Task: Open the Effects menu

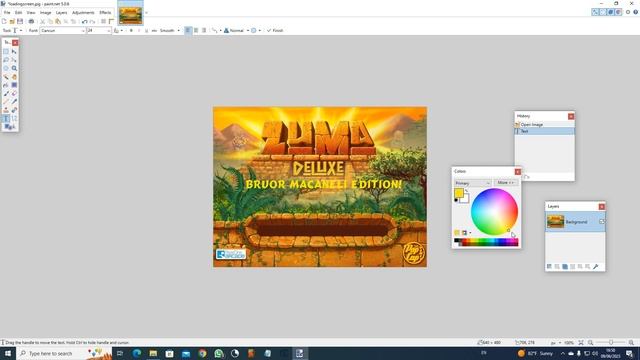Action: [105, 13]
